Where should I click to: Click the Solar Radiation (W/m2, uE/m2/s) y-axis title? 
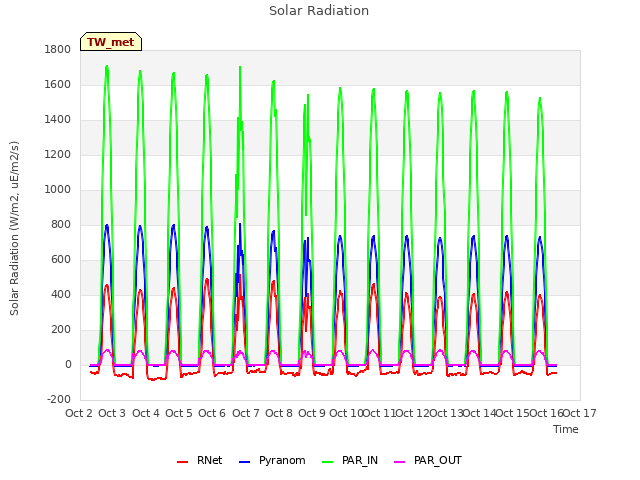pyautogui.click(x=14, y=228)
